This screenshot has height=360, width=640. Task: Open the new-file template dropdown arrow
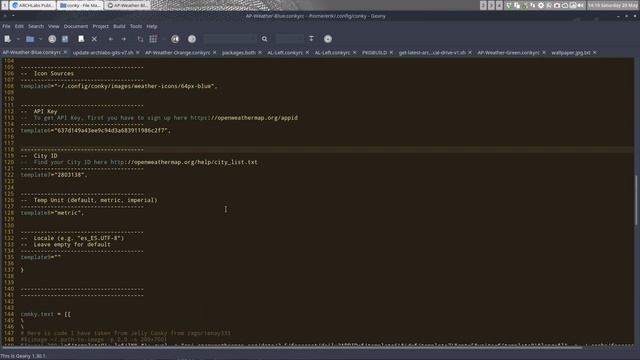(18, 39)
